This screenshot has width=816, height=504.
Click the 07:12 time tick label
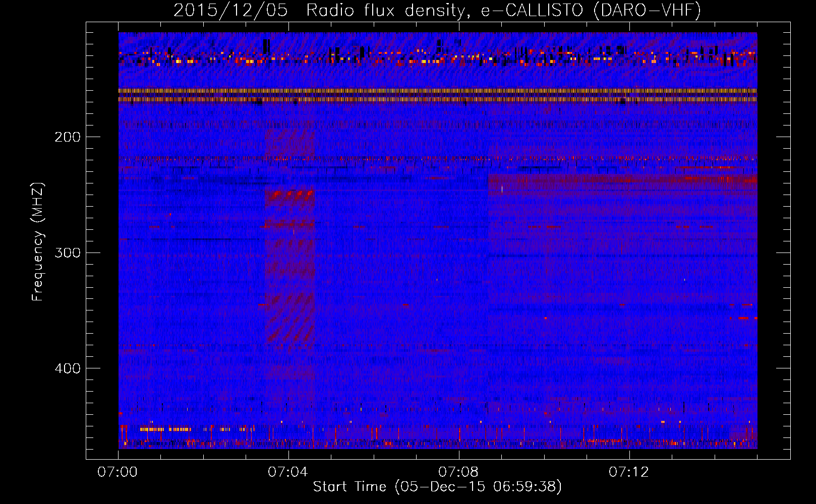tap(629, 472)
